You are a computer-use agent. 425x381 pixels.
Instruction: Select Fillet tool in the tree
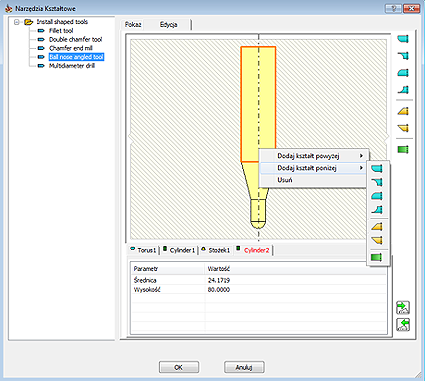[61, 31]
